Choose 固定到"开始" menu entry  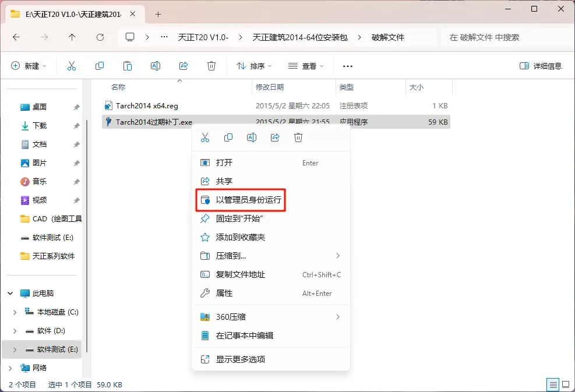pos(271,218)
